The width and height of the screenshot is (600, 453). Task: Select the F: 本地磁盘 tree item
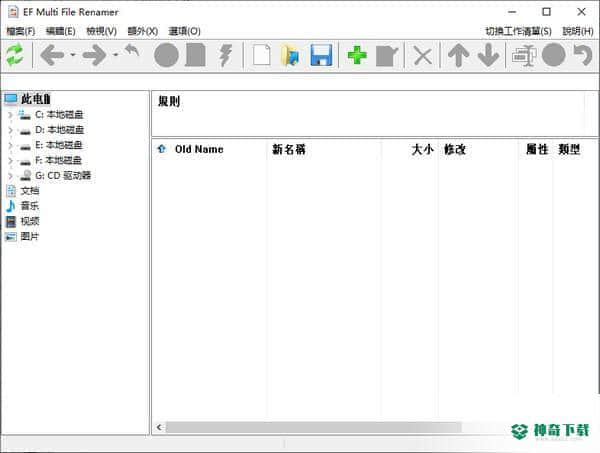tap(59, 160)
